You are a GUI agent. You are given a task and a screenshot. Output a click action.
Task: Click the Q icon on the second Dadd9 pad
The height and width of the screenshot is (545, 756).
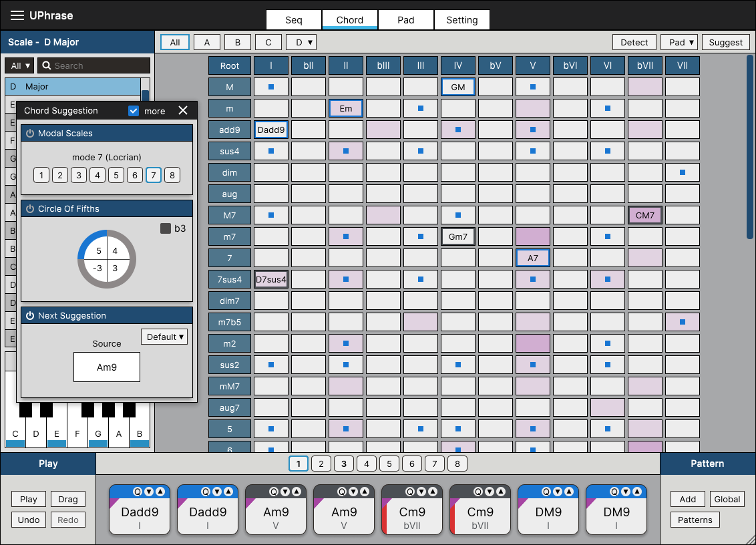tap(206, 492)
